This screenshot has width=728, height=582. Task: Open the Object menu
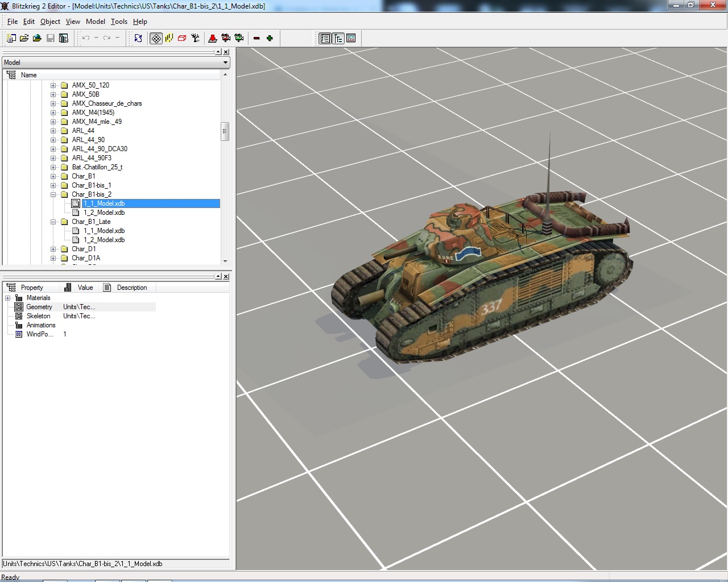[50, 22]
